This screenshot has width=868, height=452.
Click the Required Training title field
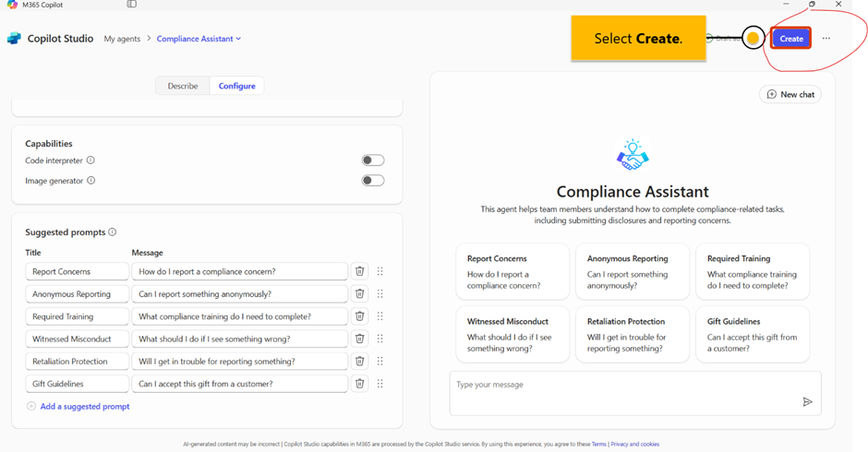pyautogui.click(x=77, y=316)
